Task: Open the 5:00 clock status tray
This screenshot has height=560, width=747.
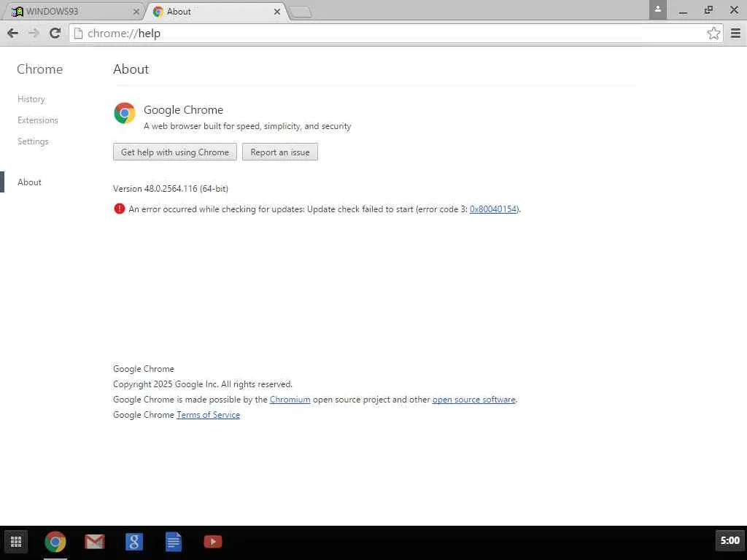Action: click(x=729, y=540)
